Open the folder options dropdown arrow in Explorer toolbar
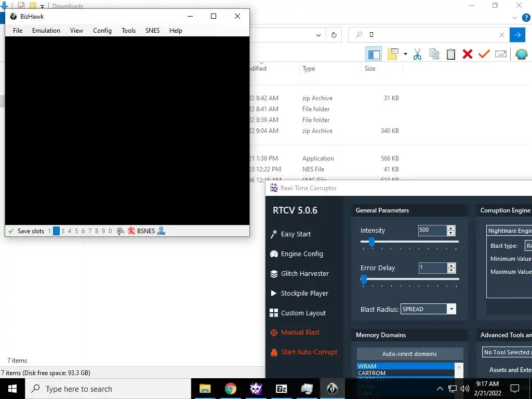The width and height of the screenshot is (532, 399). pyautogui.click(x=405, y=54)
